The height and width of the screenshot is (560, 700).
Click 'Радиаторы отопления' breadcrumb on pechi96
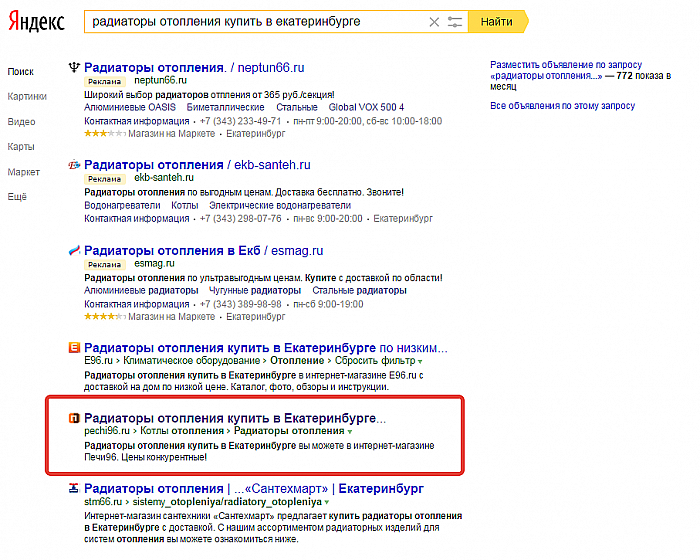[x=289, y=431]
